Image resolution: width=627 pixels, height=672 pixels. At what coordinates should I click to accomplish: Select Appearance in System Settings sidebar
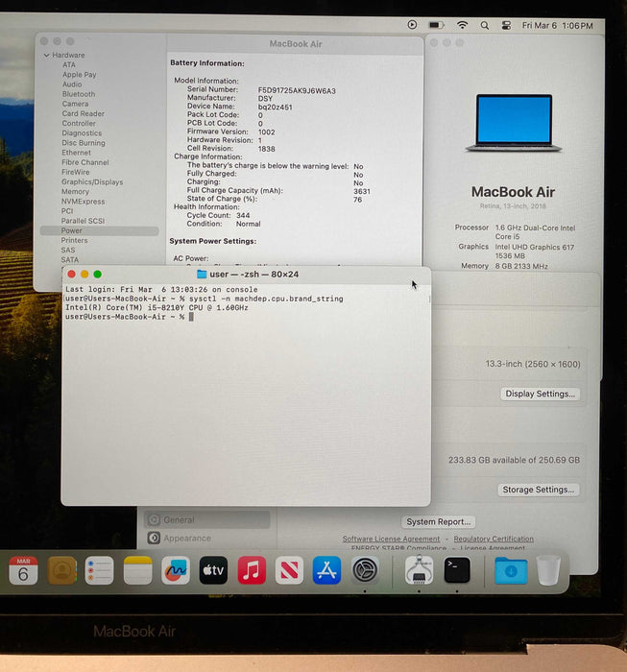[207, 539]
